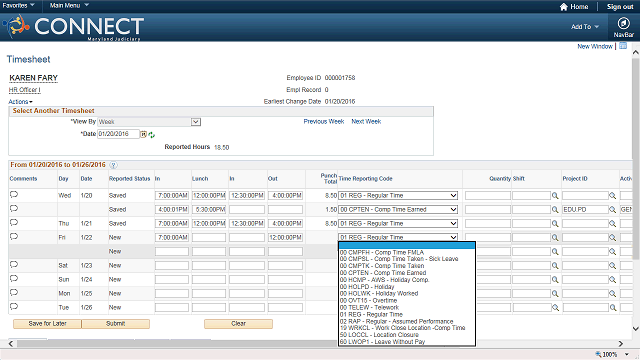Open Time Reporting Code dropdown for Thu 1/21
Screen dimensions: 640x360
click(x=398, y=224)
